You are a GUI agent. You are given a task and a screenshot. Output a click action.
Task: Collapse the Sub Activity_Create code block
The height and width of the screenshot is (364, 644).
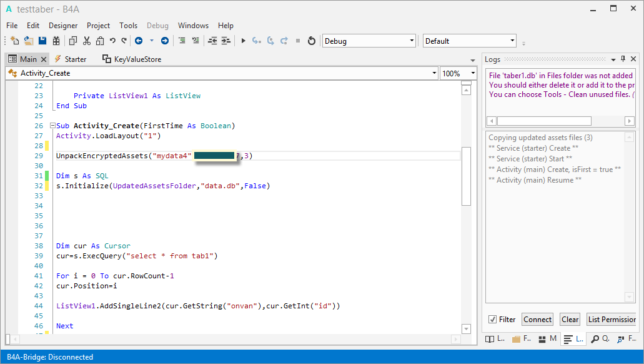pos(52,126)
